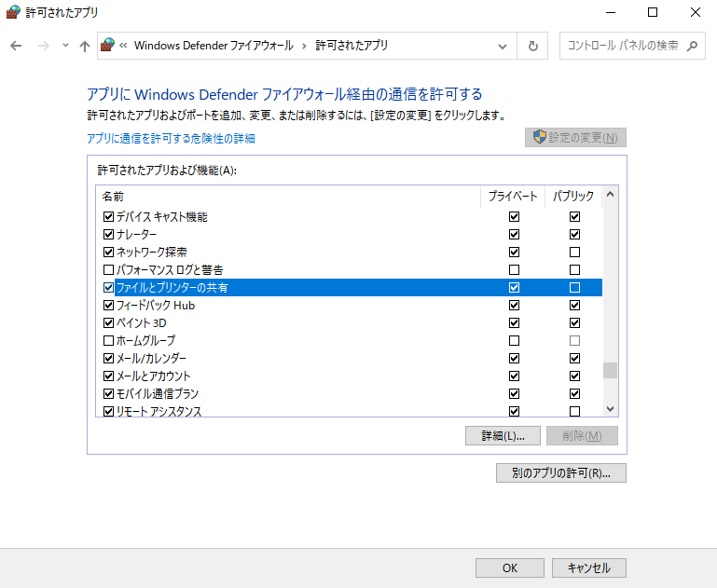Confirm with the OK button
This screenshot has width=717, height=588.
510,567
